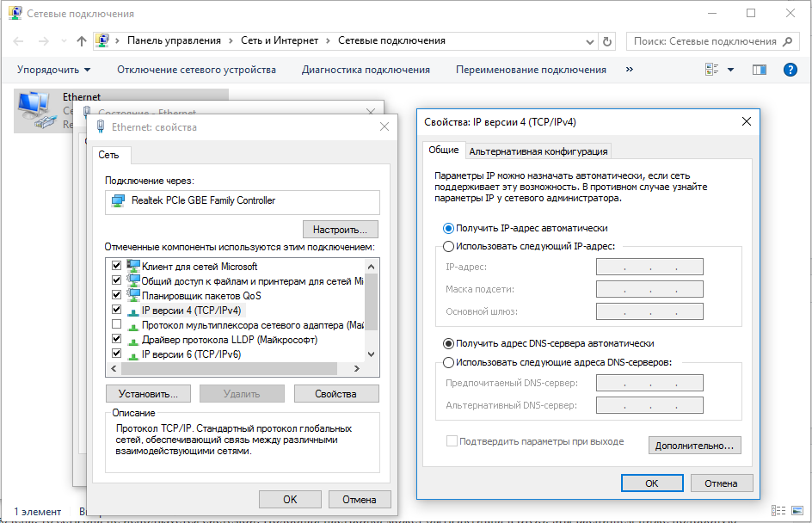Select Получить адрес DNS-сервера автоматически
This screenshot has height=523, width=812.
click(x=448, y=344)
